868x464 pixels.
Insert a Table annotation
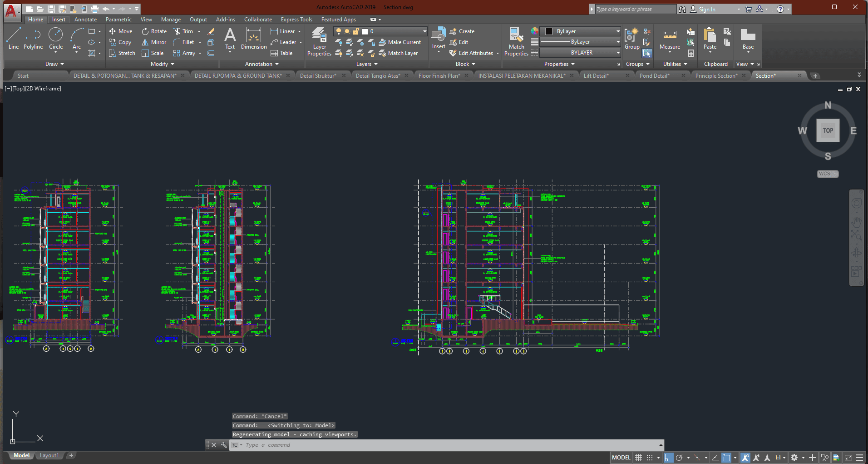click(x=281, y=53)
